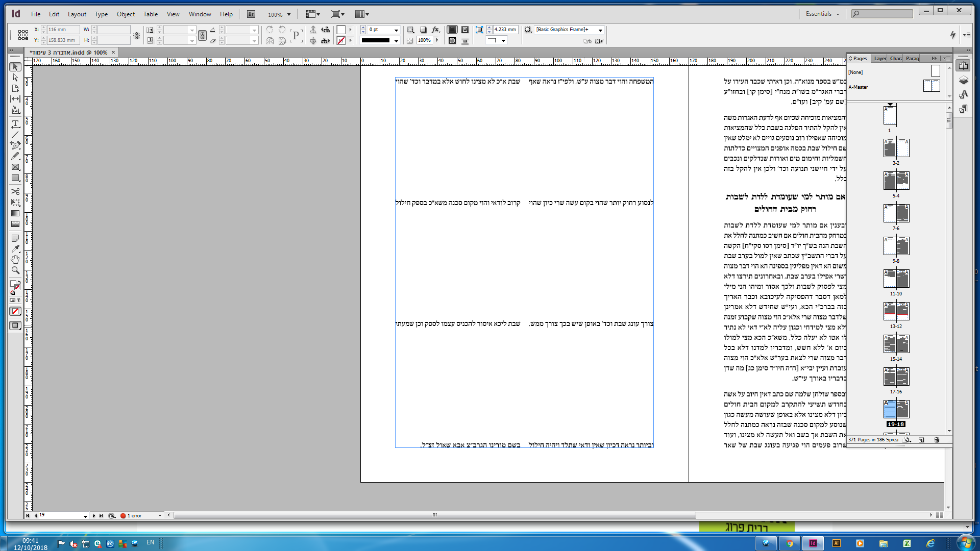Select the Rectangle Frame tool

pyautogui.click(x=15, y=167)
